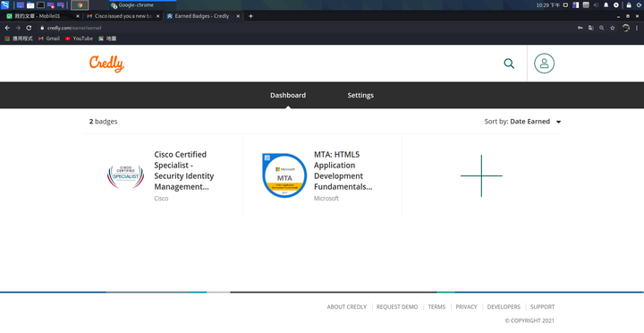Click the lock screen icon

click(x=629, y=5)
